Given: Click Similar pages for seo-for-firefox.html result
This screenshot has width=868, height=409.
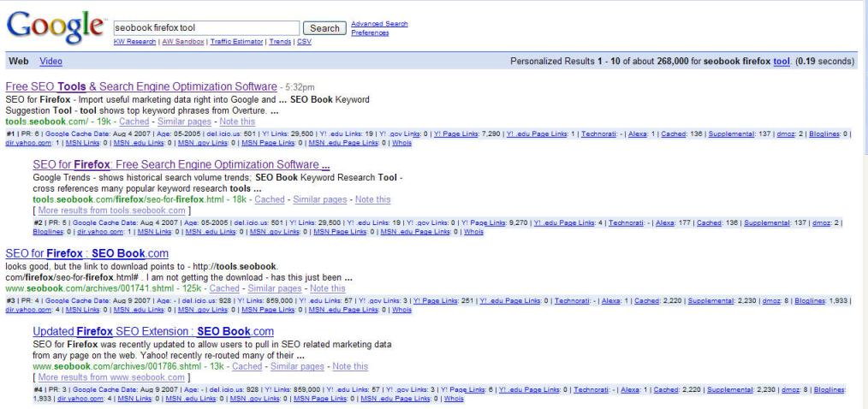Looking at the screenshot, I should (x=320, y=199).
